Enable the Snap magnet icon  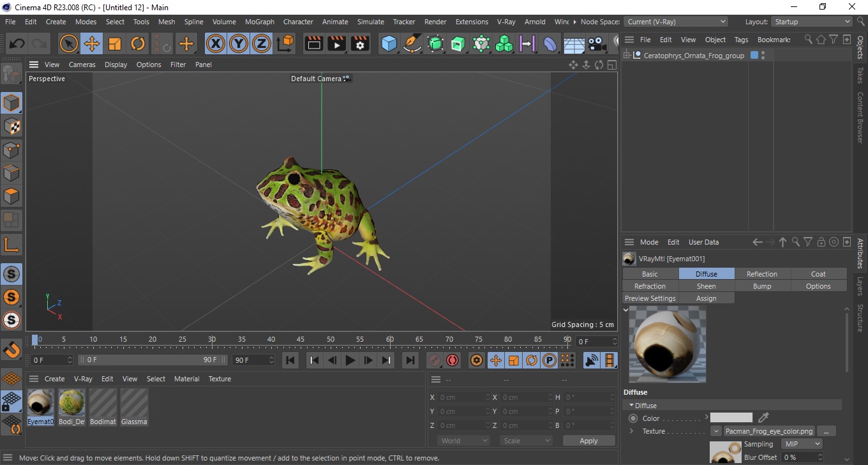[x=11, y=350]
